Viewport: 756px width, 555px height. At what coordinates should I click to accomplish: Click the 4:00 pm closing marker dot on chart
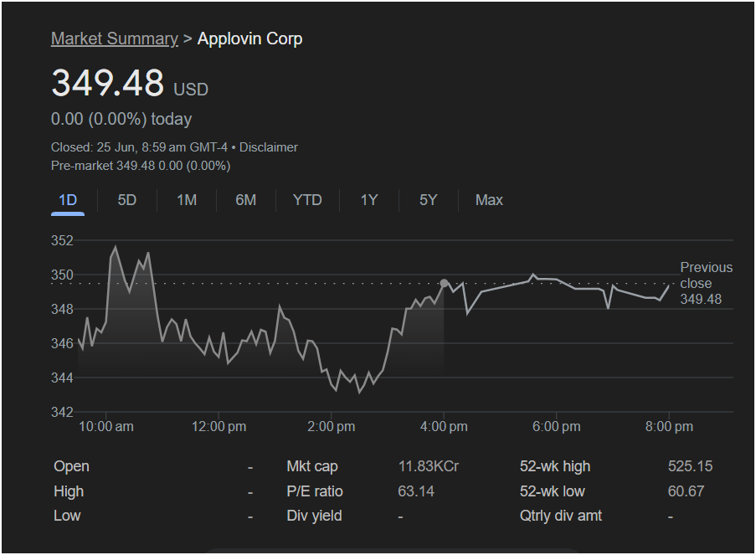444,284
